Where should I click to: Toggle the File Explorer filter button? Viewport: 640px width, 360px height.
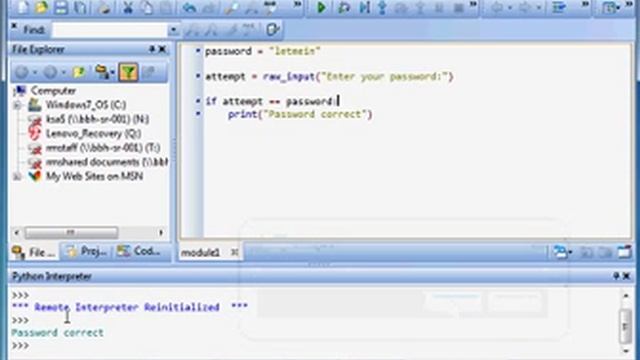click(x=128, y=73)
